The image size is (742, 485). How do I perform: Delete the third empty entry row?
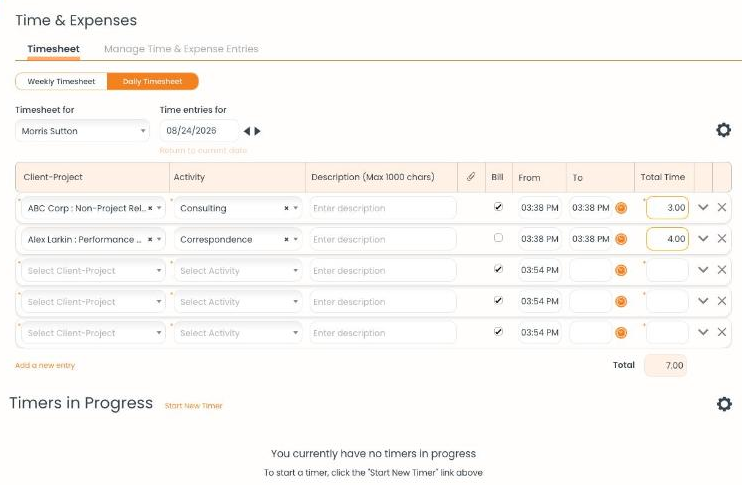pyautogui.click(x=722, y=270)
